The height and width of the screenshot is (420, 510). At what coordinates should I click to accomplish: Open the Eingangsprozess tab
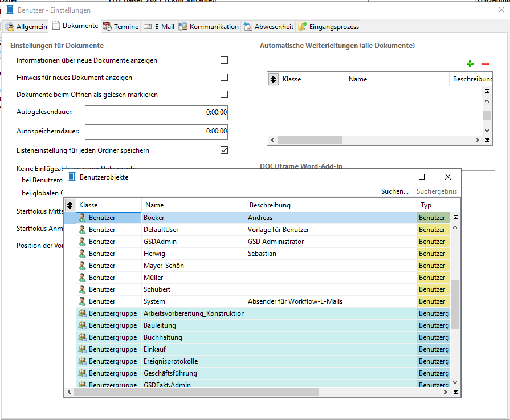point(328,27)
